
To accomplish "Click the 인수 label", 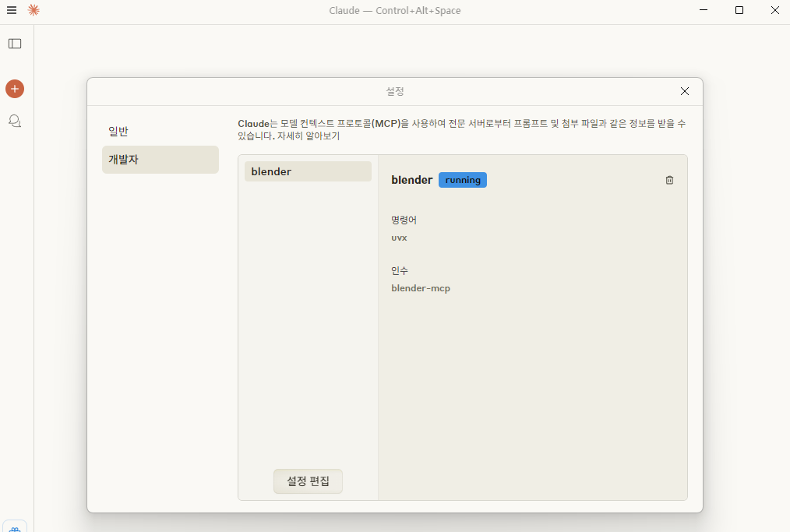I will tap(400, 270).
